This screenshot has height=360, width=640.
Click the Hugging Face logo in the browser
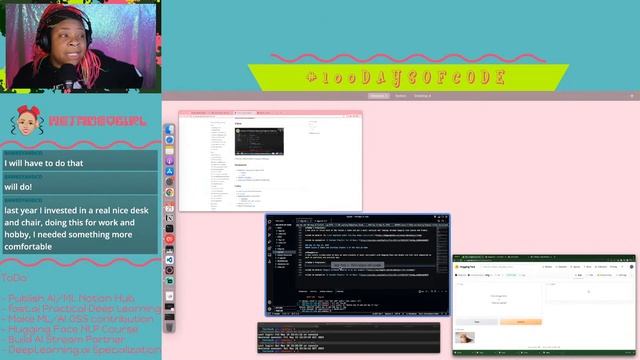466,267
